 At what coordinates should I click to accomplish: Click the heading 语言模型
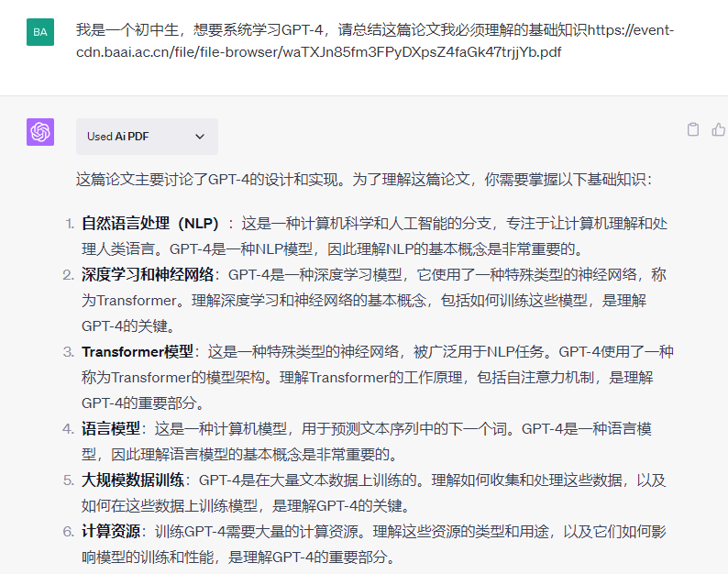[x=111, y=428]
